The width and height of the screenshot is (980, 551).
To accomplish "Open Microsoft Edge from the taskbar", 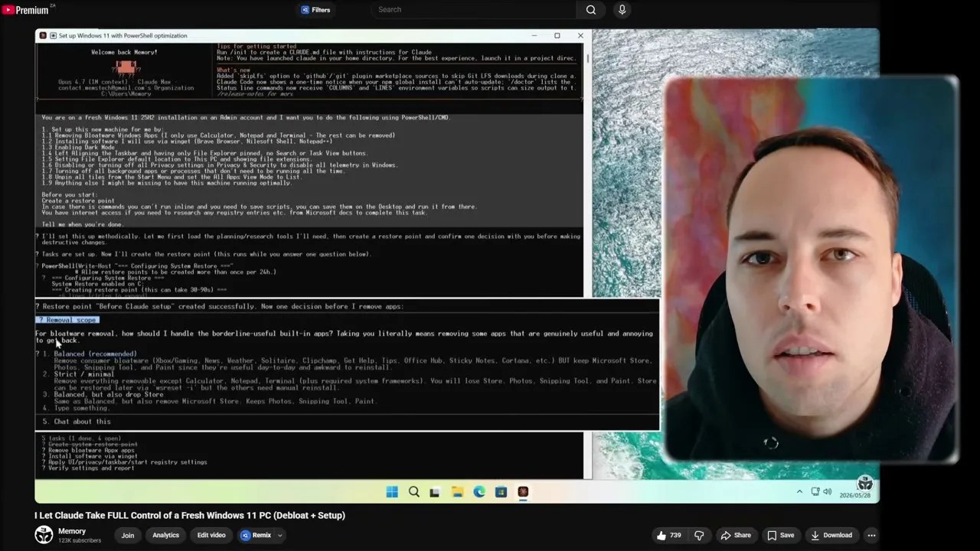I will [x=479, y=492].
